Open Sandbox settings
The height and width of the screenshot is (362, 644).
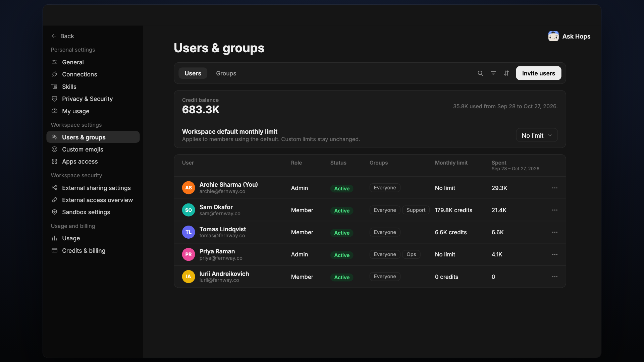pos(93,212)
